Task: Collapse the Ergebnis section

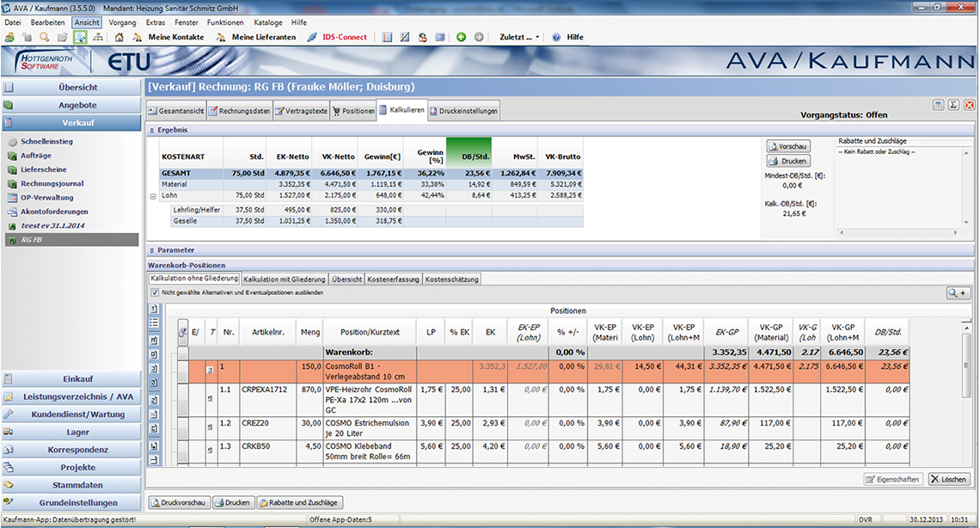Action: tap(152, 129)
